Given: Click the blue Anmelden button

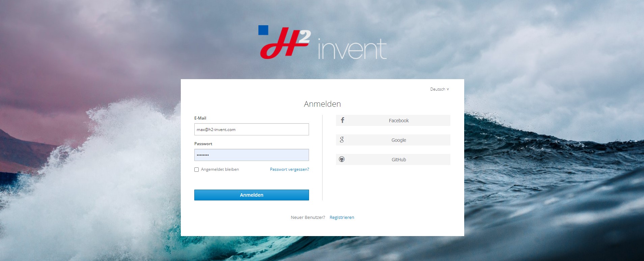Looking at the screenshot, I should tap(251, 195).
